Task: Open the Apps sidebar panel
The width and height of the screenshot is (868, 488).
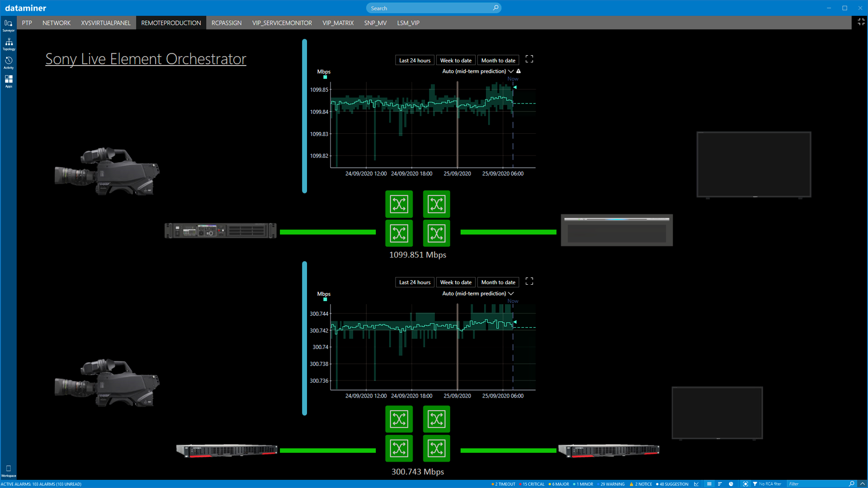Action: [9, 81]
